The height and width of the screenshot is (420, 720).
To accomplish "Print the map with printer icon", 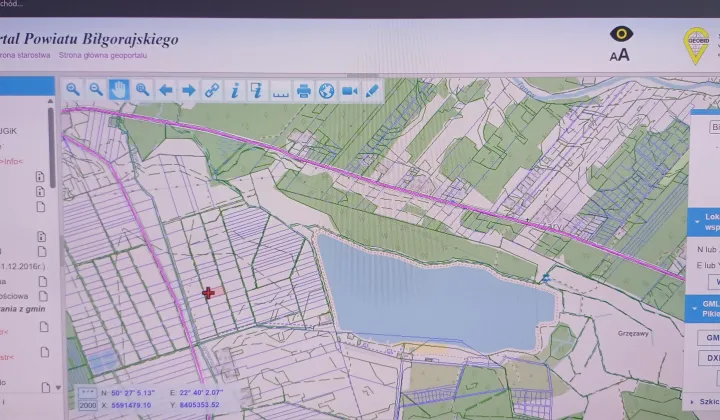I will 304,91.
